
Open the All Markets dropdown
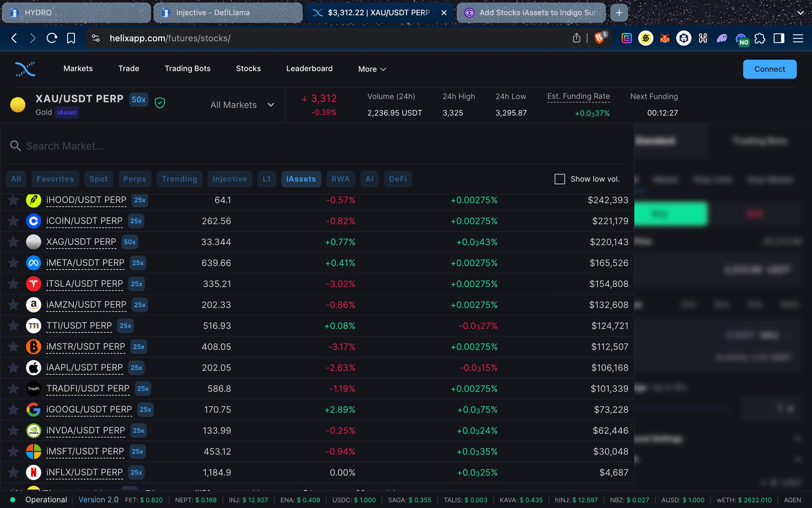[x=242, y=105]
